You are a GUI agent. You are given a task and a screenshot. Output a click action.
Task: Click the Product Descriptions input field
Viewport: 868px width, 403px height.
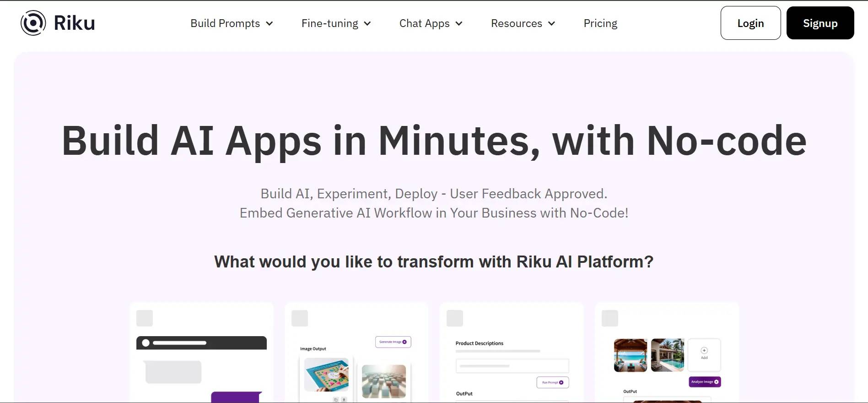pyautogui.click(x=512, y=366)
